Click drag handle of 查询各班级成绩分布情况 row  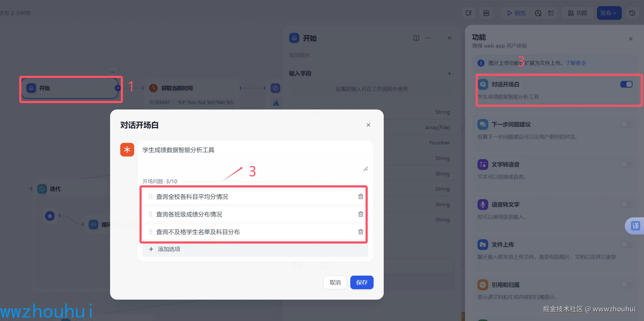150,214
